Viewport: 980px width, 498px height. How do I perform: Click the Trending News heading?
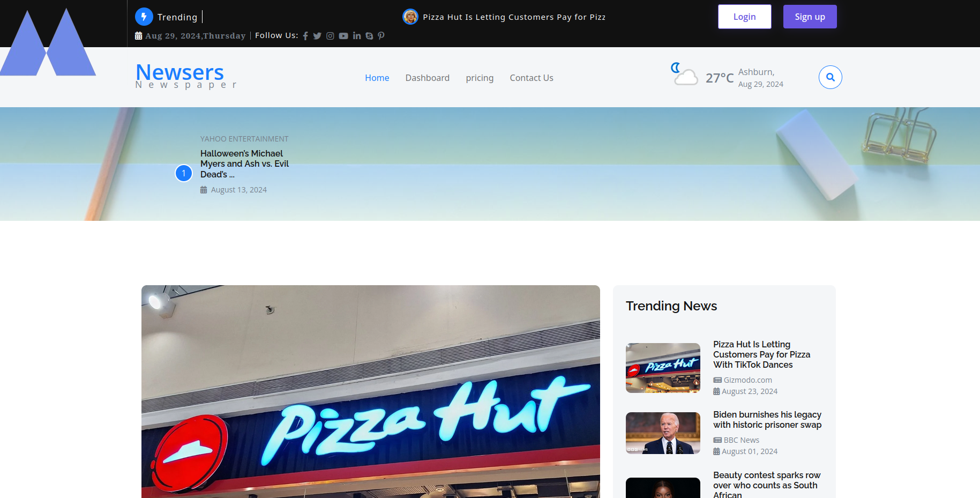click(671, 306)
